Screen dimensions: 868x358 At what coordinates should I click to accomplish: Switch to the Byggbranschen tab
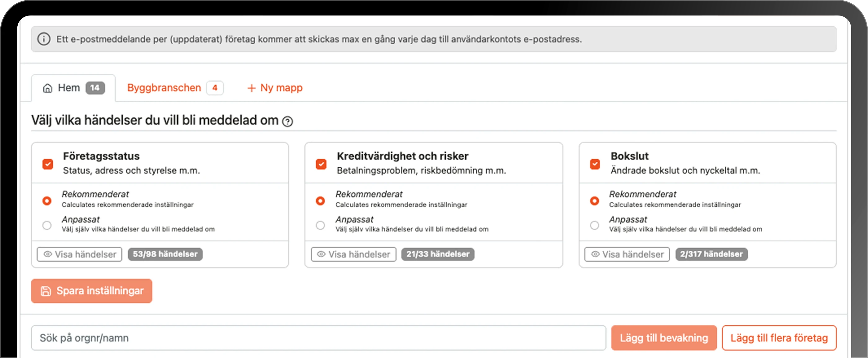pos(164,88)
